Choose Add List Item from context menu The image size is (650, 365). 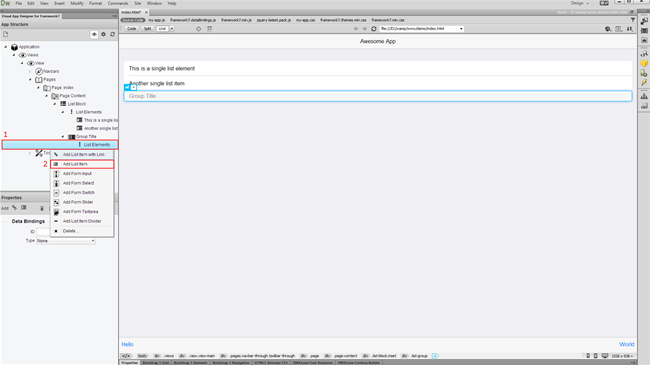82,164
